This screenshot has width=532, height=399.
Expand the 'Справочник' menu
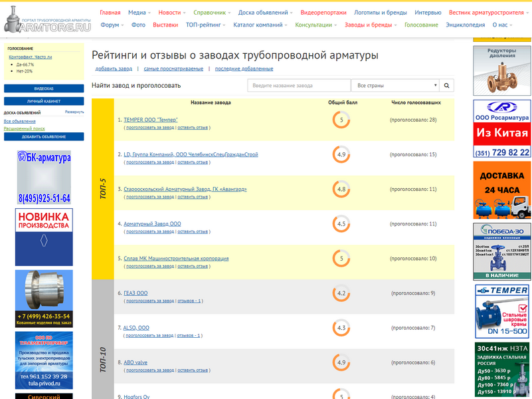(212, 13)
